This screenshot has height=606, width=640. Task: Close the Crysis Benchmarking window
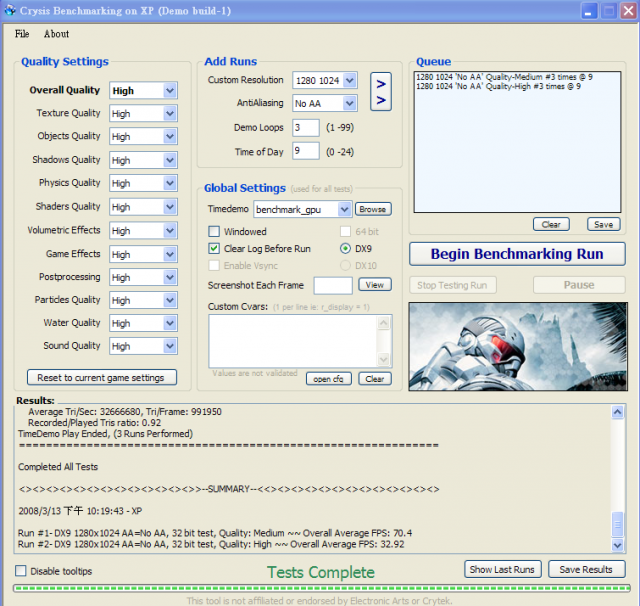628,11
